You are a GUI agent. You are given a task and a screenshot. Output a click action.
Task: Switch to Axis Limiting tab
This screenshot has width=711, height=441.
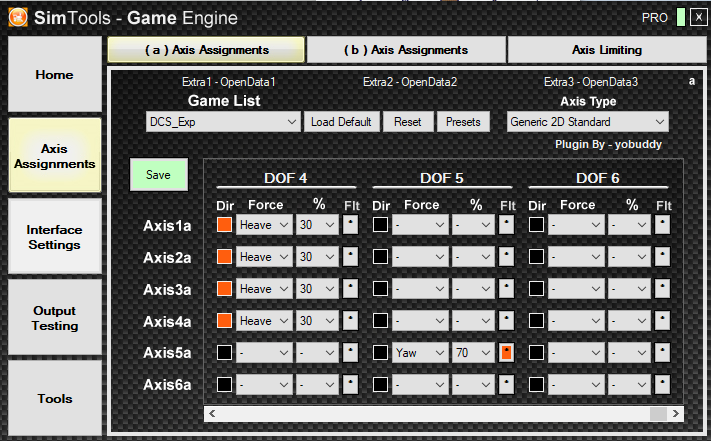coord(607,49)
